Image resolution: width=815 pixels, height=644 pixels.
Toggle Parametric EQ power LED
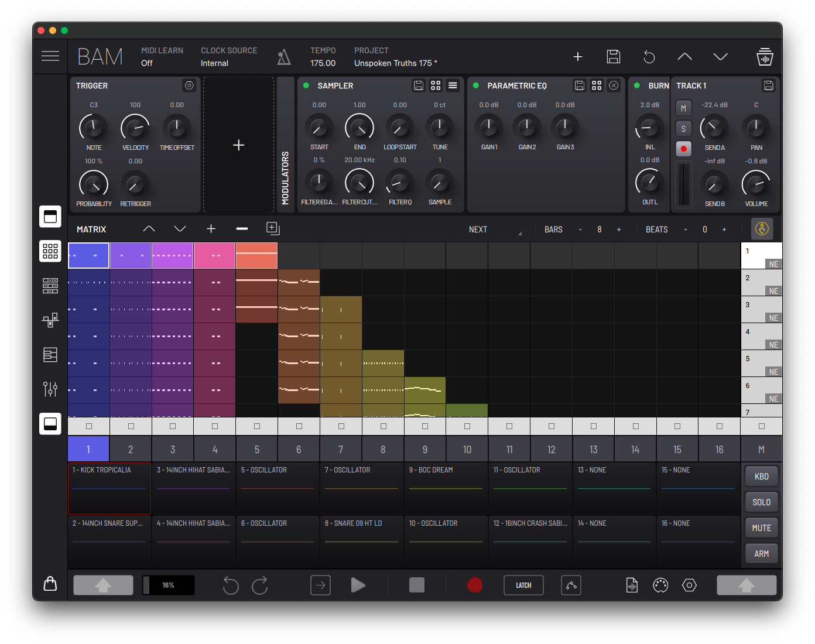click(x=476, y=85)
